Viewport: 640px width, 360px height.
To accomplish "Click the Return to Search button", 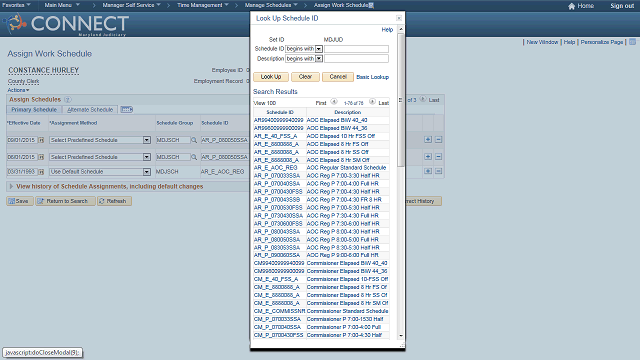I will tap(65, 201).
